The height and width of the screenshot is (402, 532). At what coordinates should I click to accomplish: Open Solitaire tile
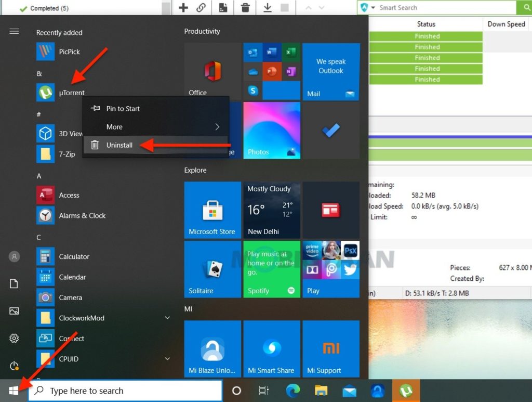212,269
